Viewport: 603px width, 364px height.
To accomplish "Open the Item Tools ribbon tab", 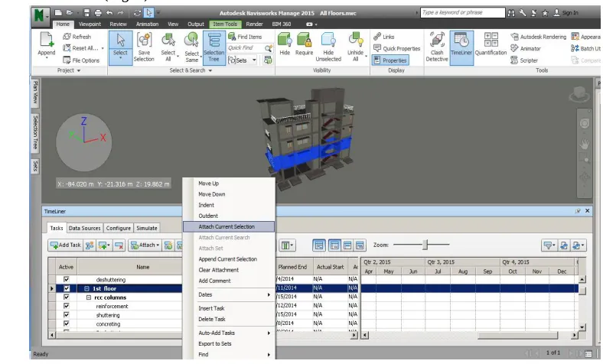I will (225, 24).
